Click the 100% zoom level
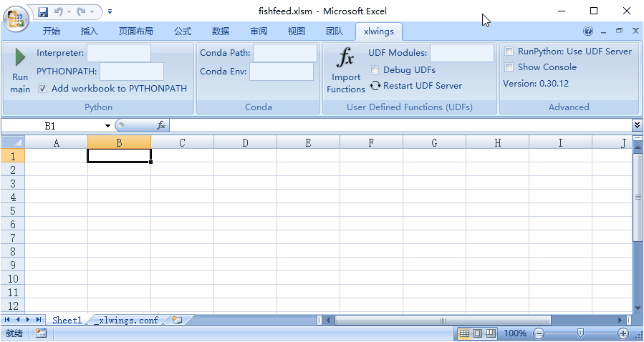 coord(514,333)
